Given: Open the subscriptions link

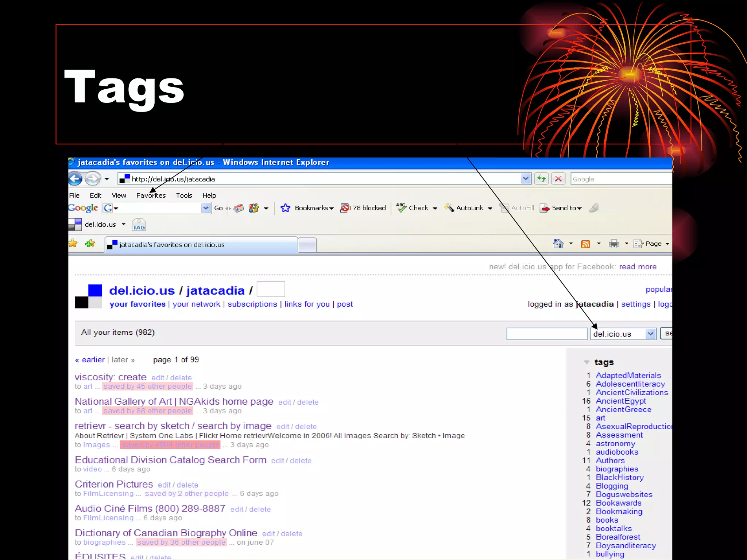Looking at the screenshot, I should tap(252, 304).
